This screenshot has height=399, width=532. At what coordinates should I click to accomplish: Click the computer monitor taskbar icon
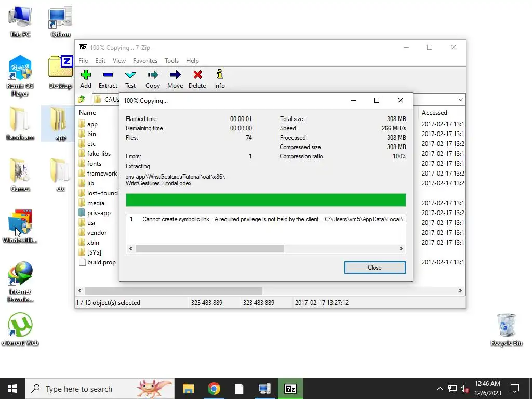pos(264,389)
